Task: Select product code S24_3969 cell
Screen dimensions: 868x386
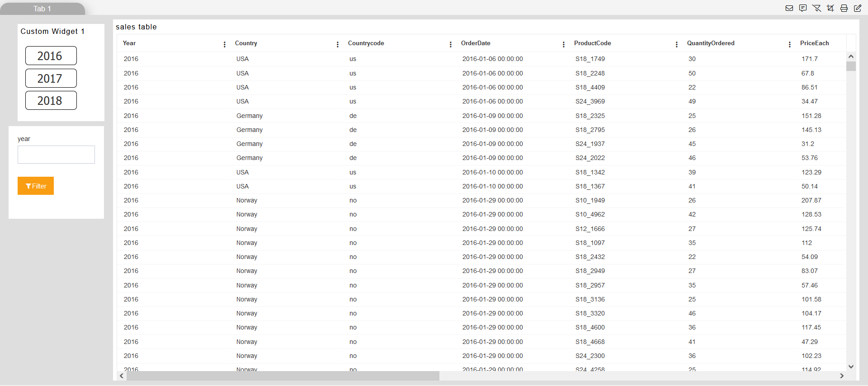Action: (590, 101)
